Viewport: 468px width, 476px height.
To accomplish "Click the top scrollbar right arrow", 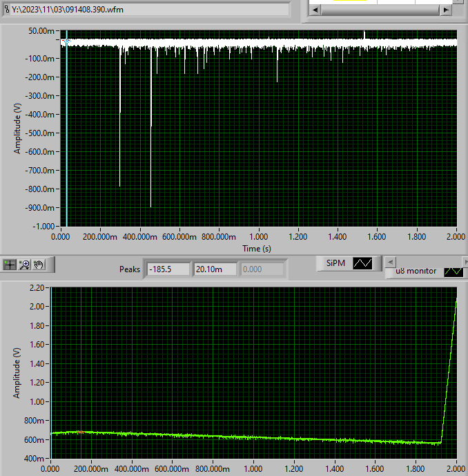I will (446, 10).
